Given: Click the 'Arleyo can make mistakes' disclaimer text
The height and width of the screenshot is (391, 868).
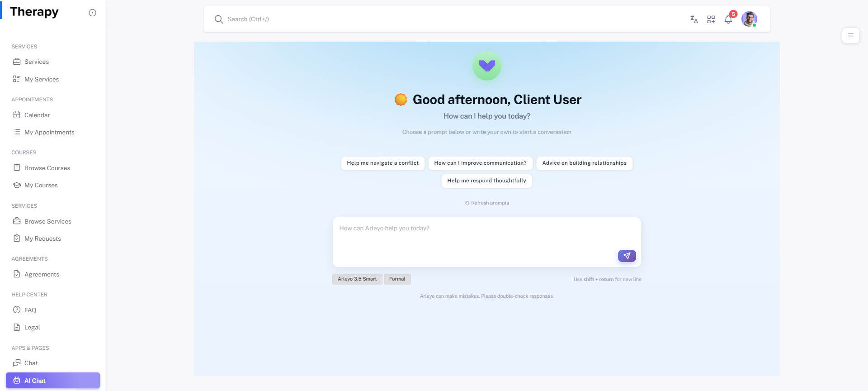Looking at the screenshot, I should coord(487,296).
